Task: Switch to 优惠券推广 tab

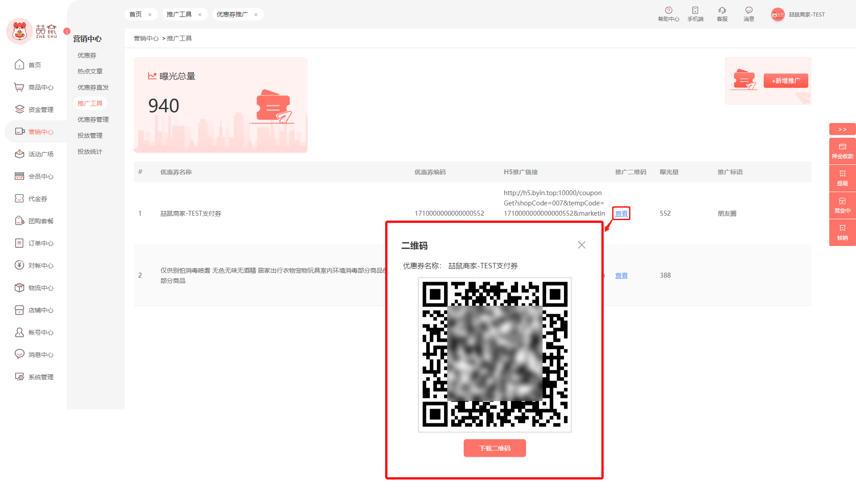Action: coord(232,14)
